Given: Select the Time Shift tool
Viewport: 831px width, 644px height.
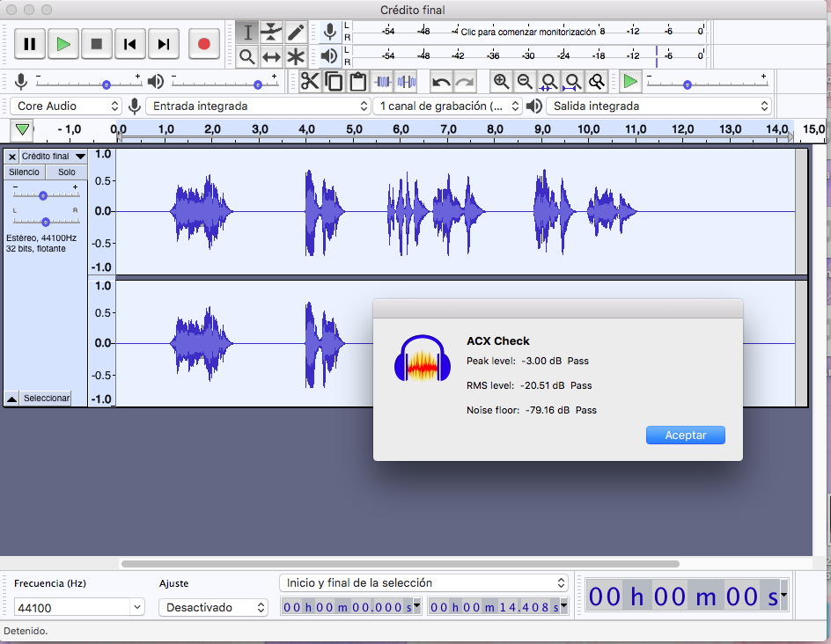Looking at the screenshot, I should (271, 56).
